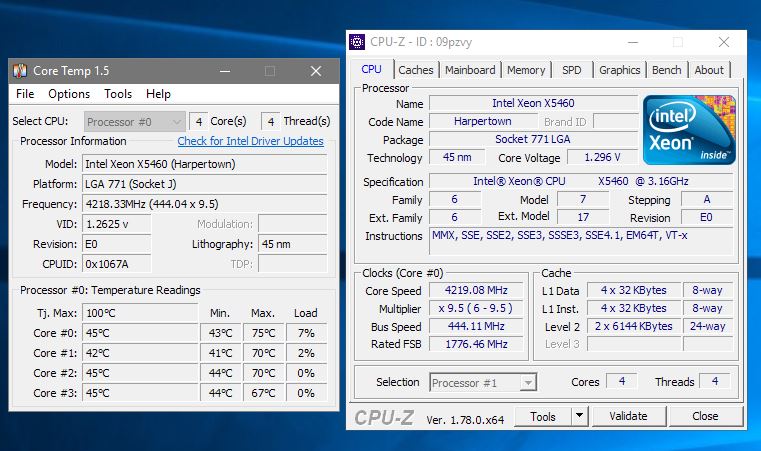The height and width of the screenshot is (451, 761).
Task: Click the Platform field LGA 771 (Socket J)
Action: tap(204, 184)
